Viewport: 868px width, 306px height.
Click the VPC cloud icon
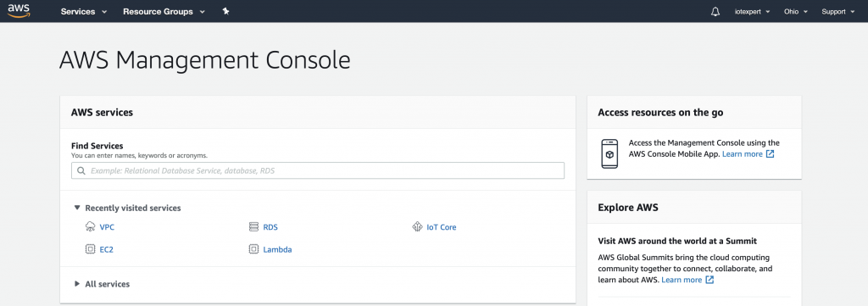90,227
